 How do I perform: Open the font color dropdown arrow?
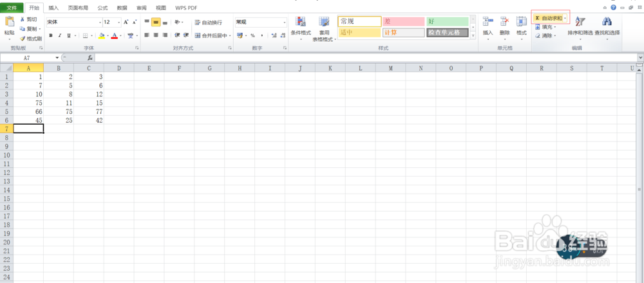(121, 35)
